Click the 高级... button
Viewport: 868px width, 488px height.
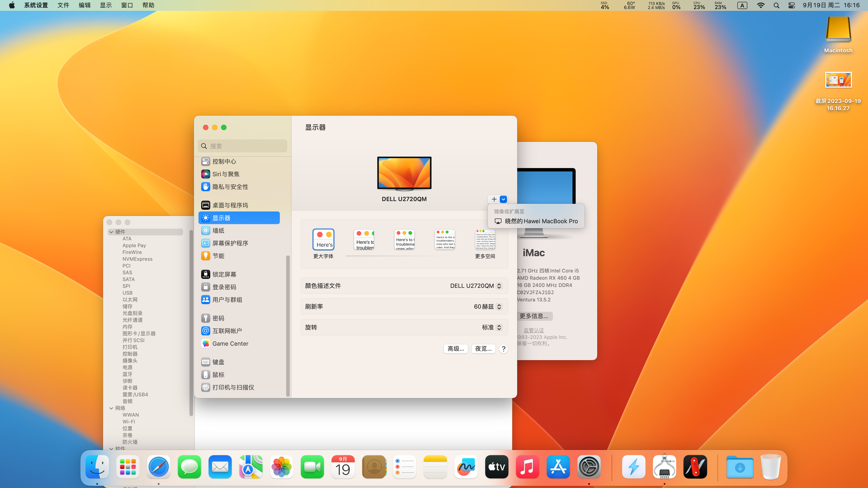pyautogui.click(x=455, y=349)
